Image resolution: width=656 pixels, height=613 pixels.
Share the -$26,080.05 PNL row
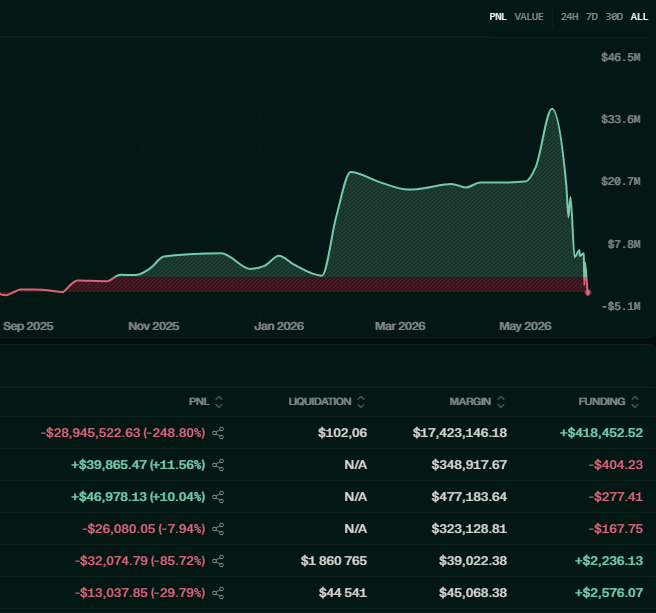218,529
